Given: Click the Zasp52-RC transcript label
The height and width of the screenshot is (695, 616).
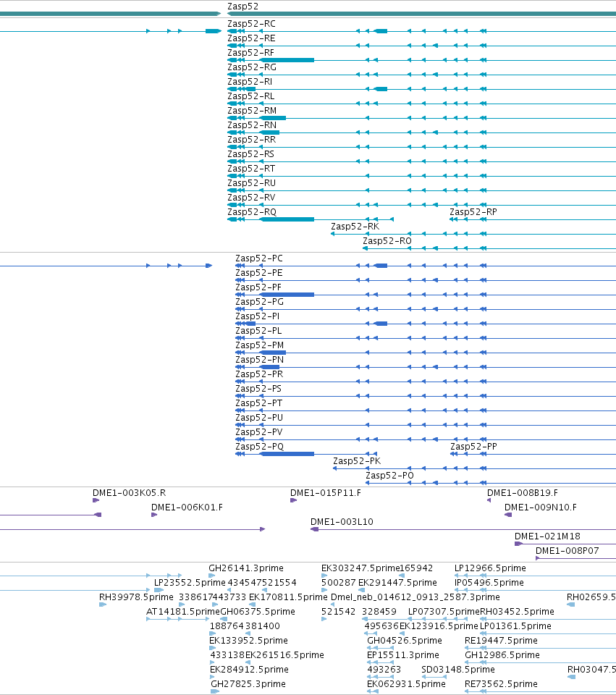Looking at the screenshot, I should click(x=251, y=24).
